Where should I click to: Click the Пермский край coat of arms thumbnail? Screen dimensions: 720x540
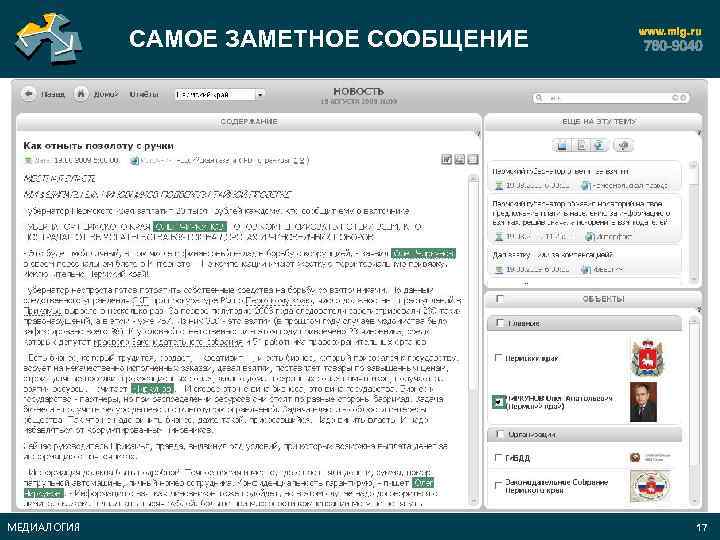click(x=647, y=358)
